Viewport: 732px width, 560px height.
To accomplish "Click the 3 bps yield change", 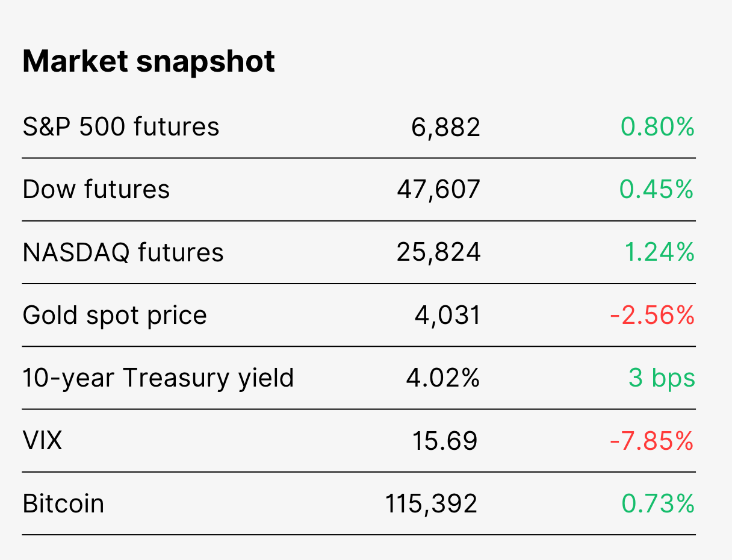I will tap(662, 379).
